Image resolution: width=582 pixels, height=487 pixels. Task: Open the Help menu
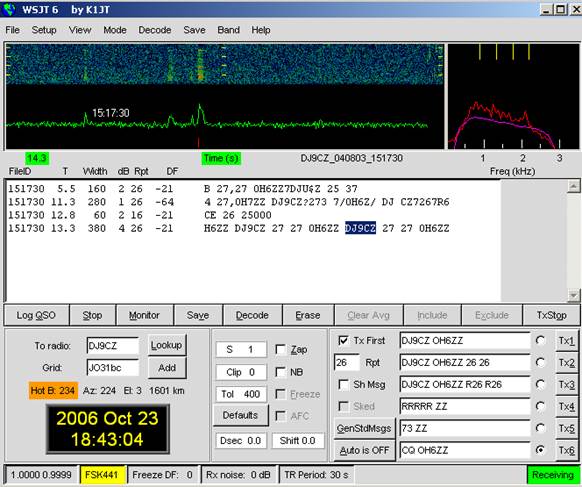(x=261, y=30)
